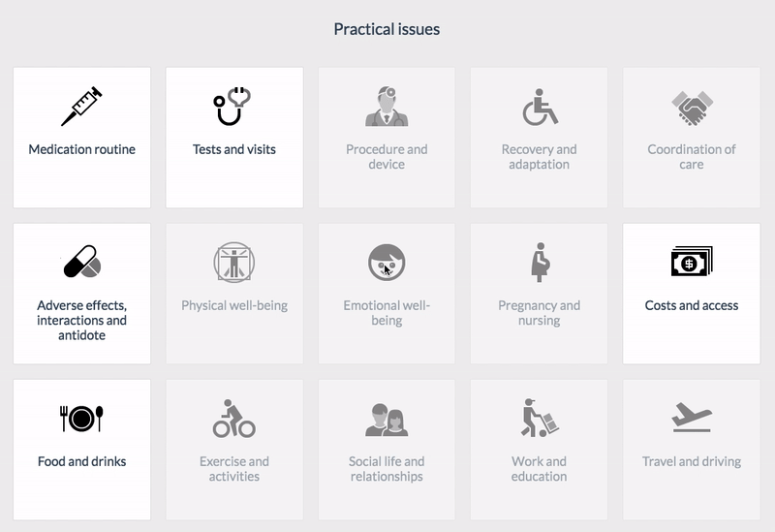Select the pill icon for Adverse effects
The height and width of the screenshot is (532, 775).
82,262
